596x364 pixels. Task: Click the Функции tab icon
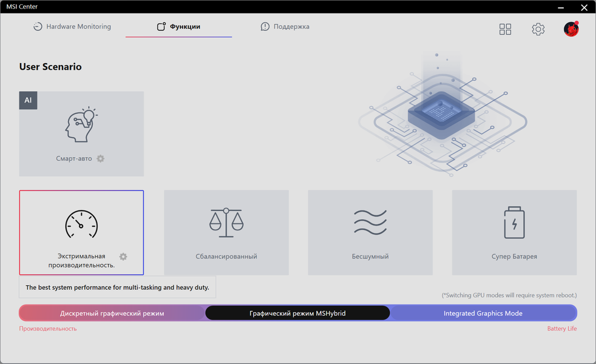pyautogui.click(x=161, y=27)
